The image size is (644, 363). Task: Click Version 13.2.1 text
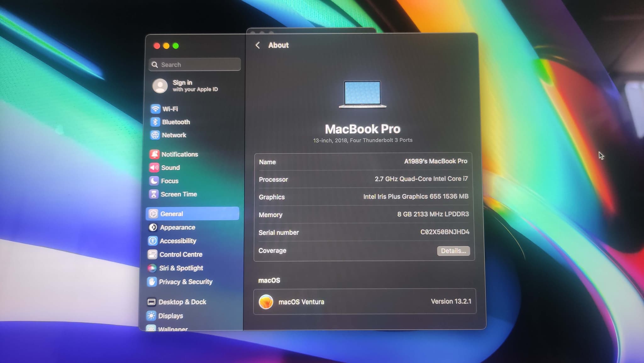451,301
